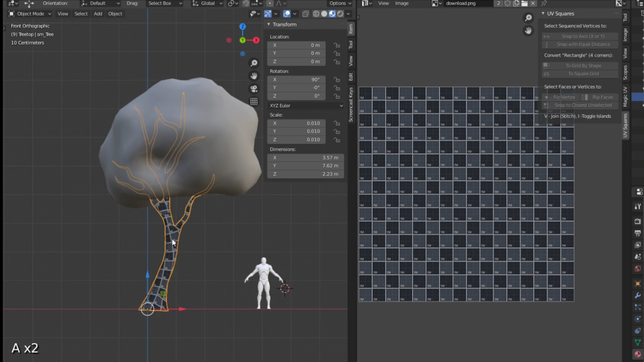Click the fake user shield icon
This screenshot has height=362, width=644.
[x=508, y=4]
